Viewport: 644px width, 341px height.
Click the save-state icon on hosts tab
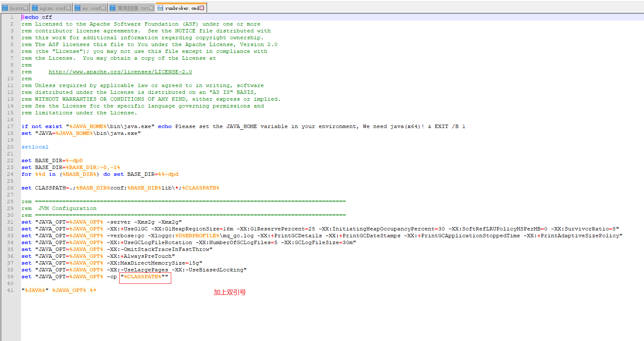tap(5, 8)
